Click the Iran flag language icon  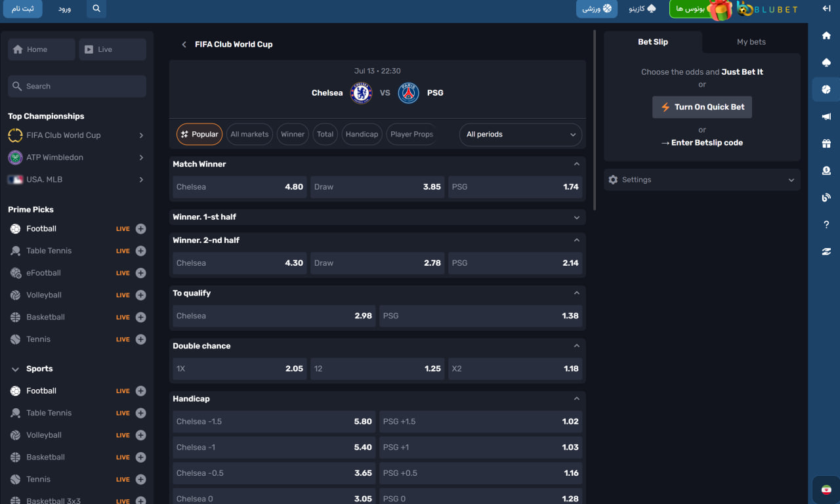pos(826,490)
